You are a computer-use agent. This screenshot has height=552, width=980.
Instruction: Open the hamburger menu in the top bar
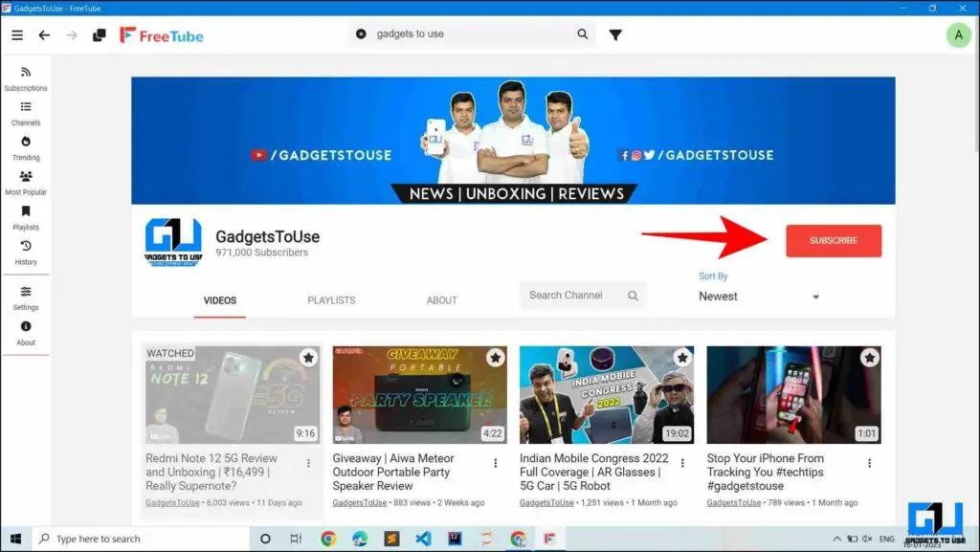click(17, 35)
